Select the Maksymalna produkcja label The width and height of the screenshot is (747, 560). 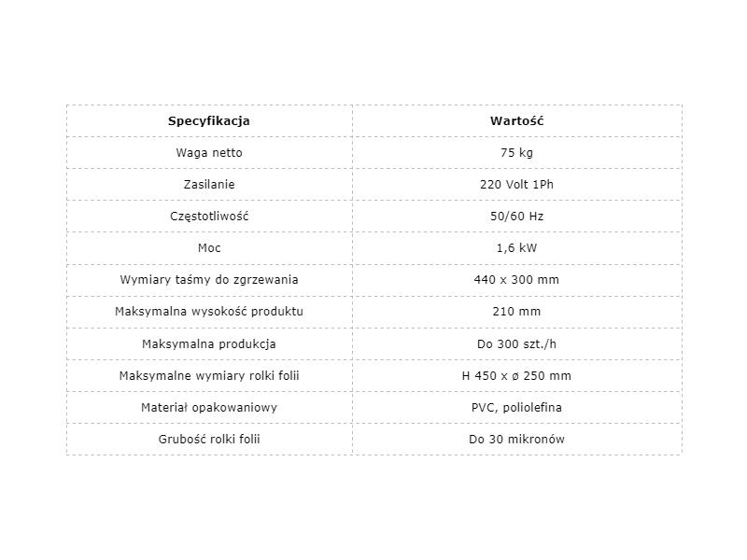coord(209,343)
